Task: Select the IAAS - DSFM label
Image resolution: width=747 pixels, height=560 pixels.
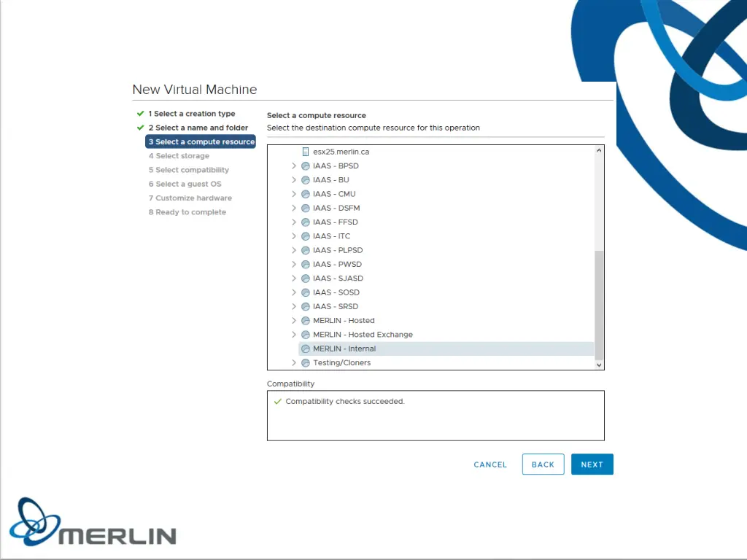Action: pos(336,208)
